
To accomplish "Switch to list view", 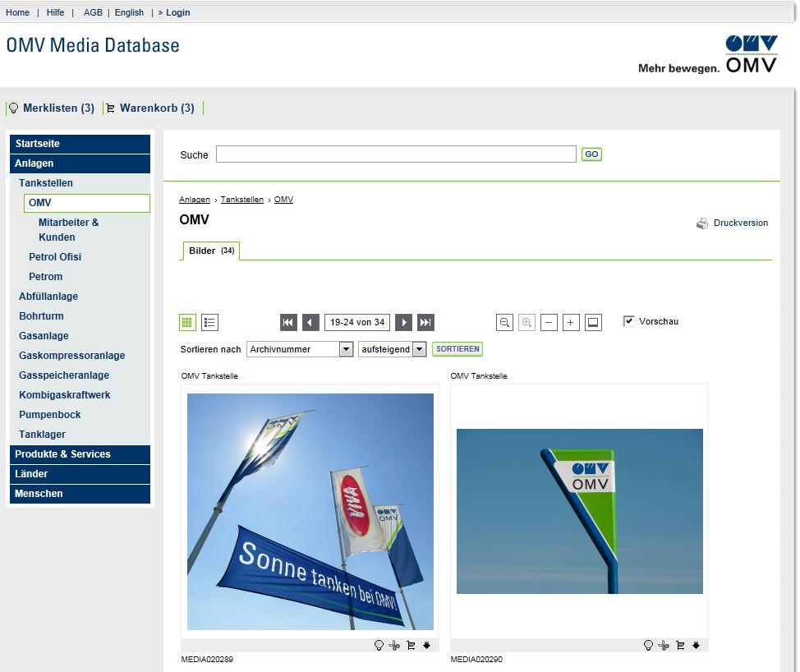I will pyautogui.click(x=209, y=323).
